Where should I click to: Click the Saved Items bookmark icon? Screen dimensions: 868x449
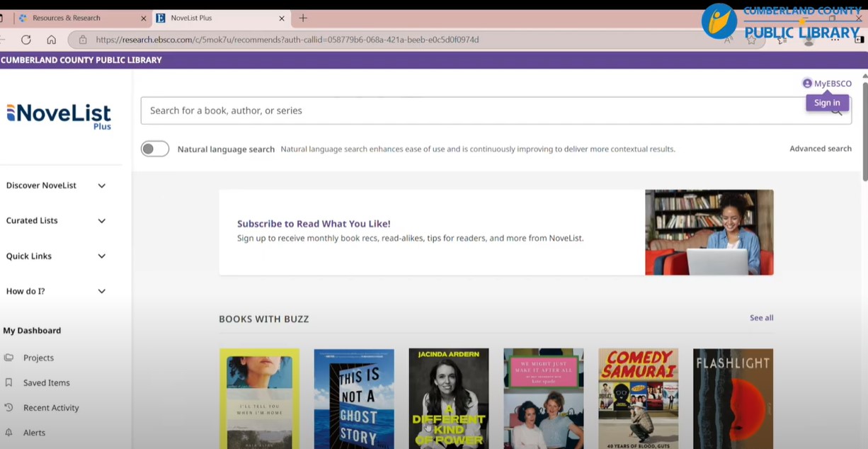(x=8, y=382)
